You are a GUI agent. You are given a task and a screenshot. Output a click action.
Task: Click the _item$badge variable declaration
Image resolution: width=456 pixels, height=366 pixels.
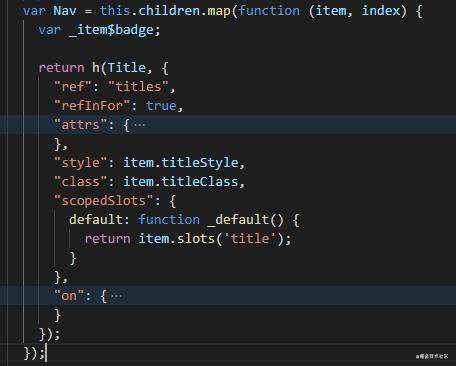111,30
